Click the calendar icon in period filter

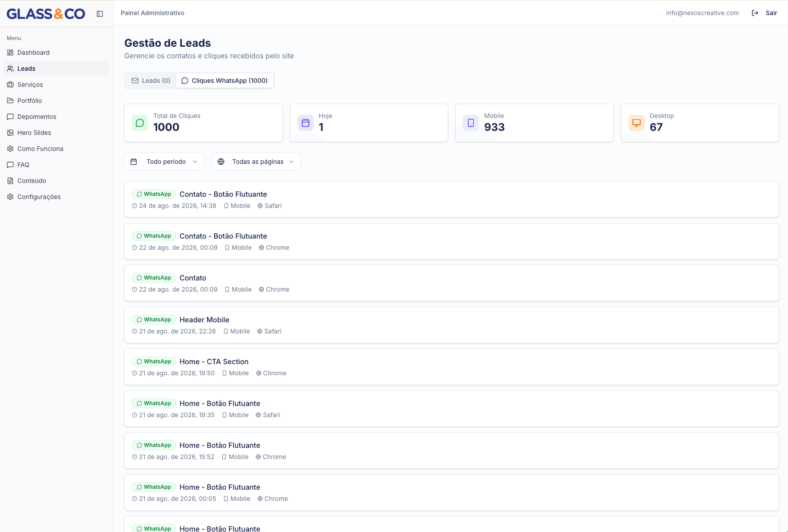point(134,162)
